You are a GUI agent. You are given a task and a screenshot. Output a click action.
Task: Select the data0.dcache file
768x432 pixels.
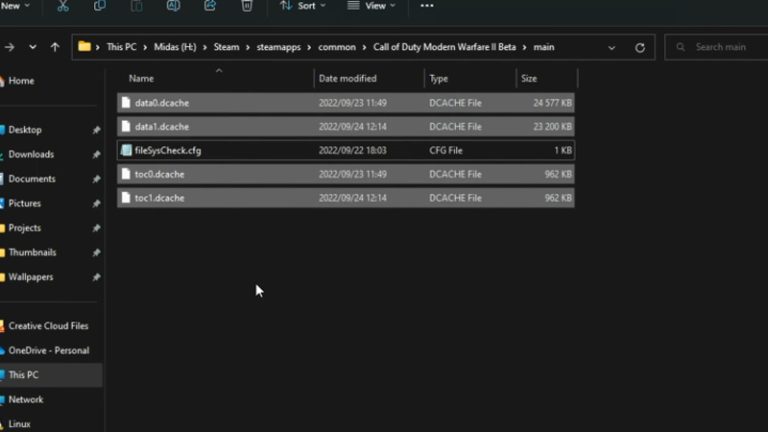coord(161,103)
